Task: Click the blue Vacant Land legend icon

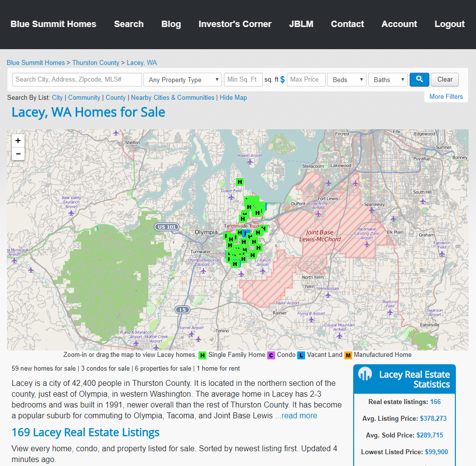Action: (301, 355)
